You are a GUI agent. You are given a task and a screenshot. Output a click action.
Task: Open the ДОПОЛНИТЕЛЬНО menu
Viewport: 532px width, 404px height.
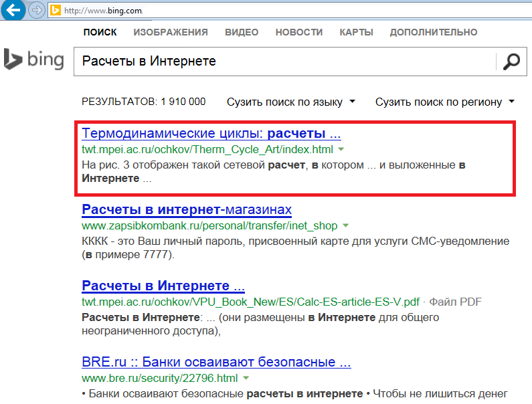tap(434, 32)
